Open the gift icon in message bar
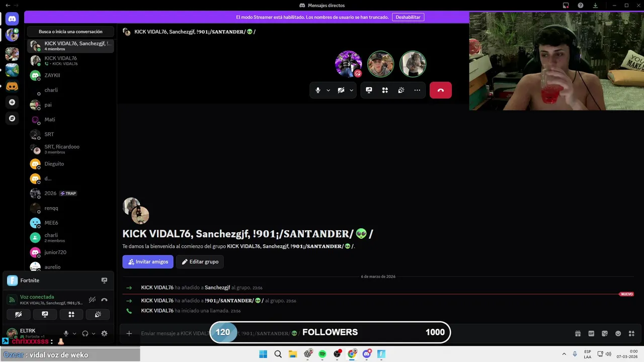 (578, 333)
